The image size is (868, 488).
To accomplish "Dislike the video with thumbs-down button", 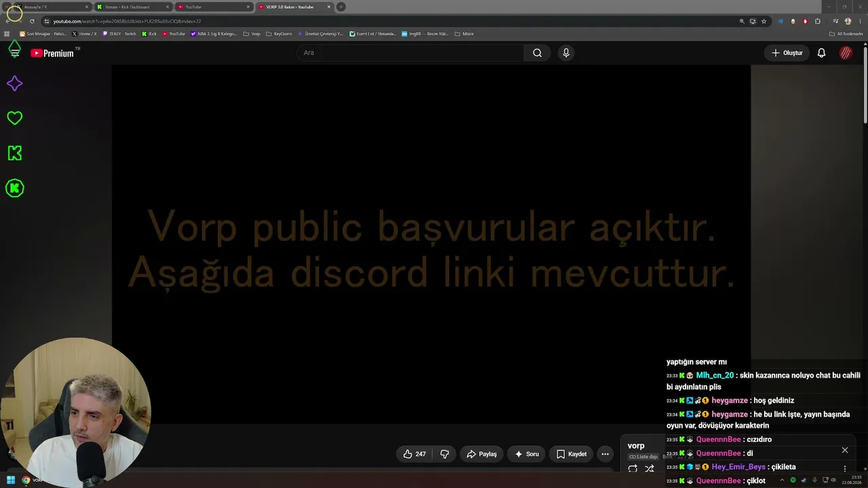I will (x=445, y=454).
